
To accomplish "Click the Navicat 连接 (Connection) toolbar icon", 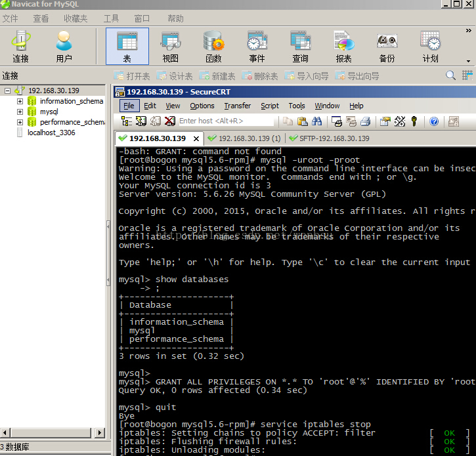I will tap(20, 47).
